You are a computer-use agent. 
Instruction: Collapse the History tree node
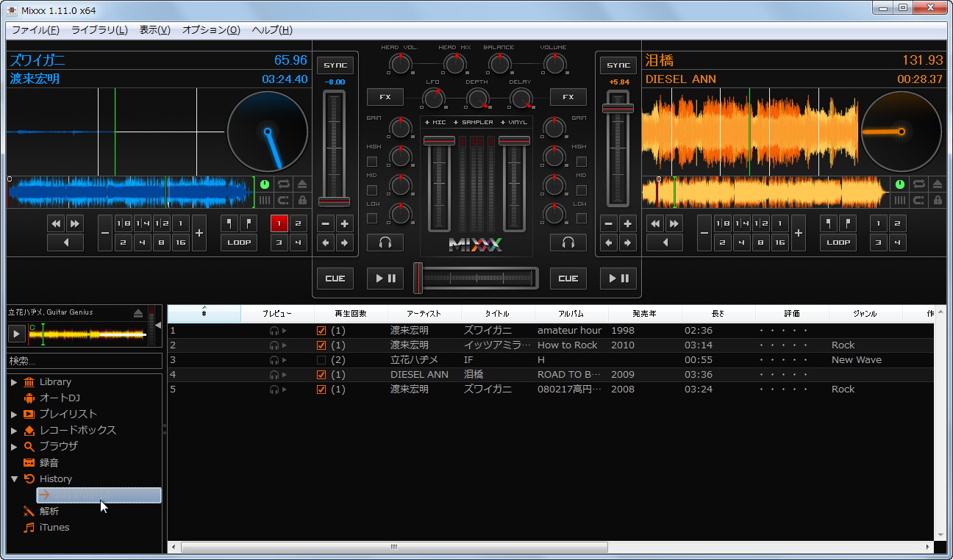click(14, 479)
